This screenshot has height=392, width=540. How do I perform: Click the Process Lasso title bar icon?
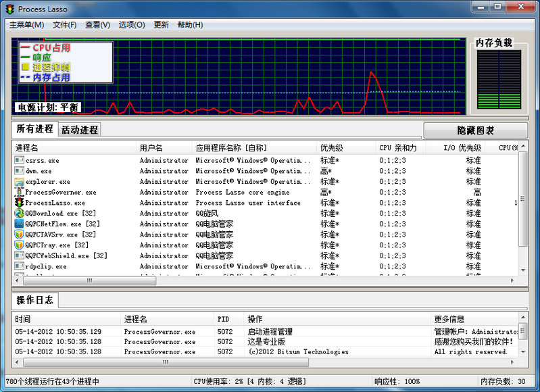point(10,9)
